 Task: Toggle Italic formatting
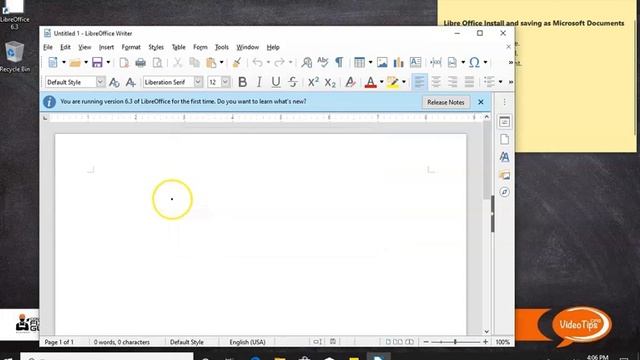[x=259, y=82]
